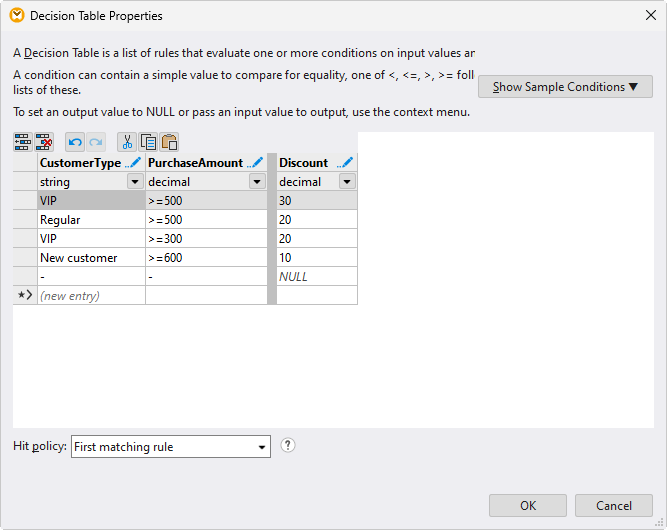This screenshot has width=667, height=530.
Task: Expand the CustomerType string type dropdown
Action: (x=134, y=182)
